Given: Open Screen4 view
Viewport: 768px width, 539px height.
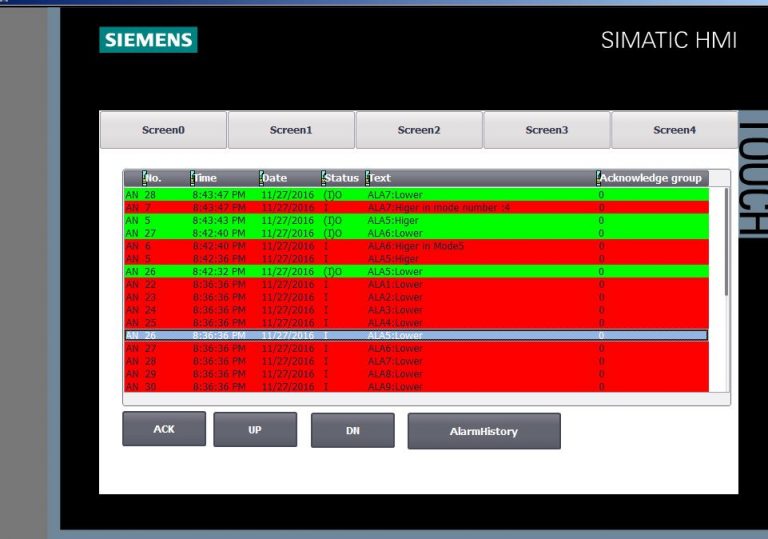Looking at the screenshot, I should [x=674, y=130].
